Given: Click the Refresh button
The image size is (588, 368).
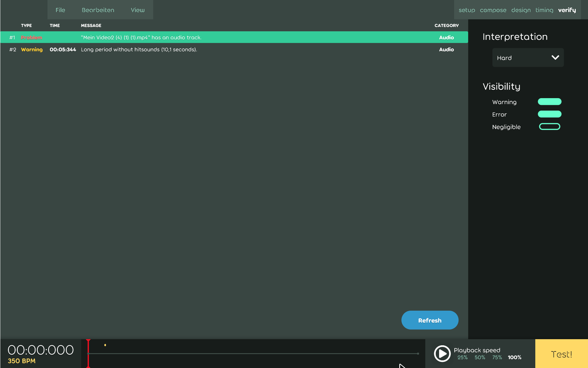Looking at the screenshot, I should coord(430,320).
